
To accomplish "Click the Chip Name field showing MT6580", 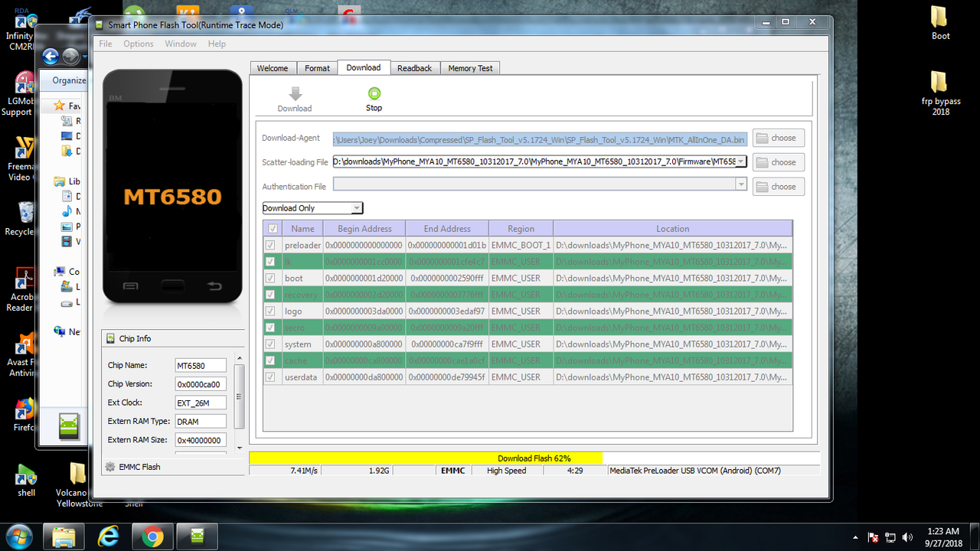I will (201, 365).
